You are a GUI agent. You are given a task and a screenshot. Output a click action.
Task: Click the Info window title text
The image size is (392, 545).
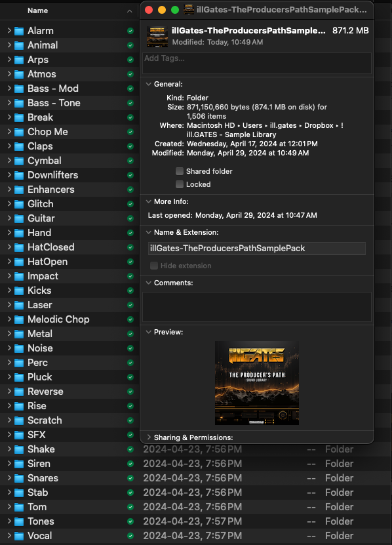pos(281,10)
